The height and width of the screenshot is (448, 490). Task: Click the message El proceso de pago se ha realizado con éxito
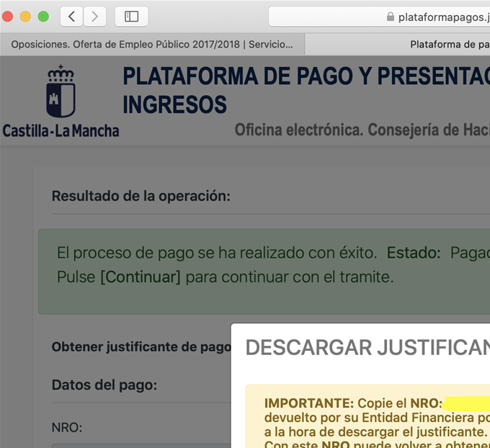(x=217, y=253)
